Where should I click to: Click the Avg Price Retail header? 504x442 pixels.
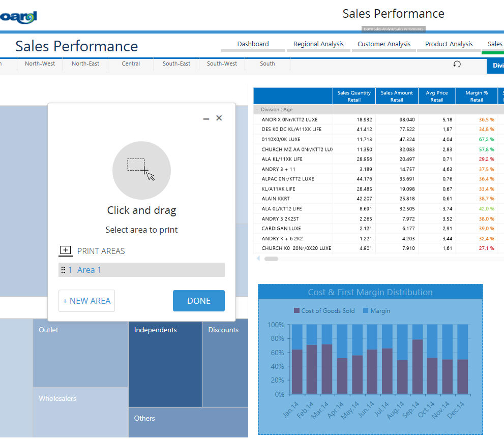[436, 96]
